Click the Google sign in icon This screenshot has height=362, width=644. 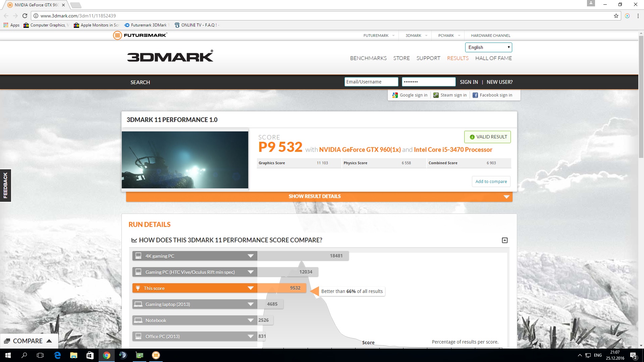[x=395, y=95]
